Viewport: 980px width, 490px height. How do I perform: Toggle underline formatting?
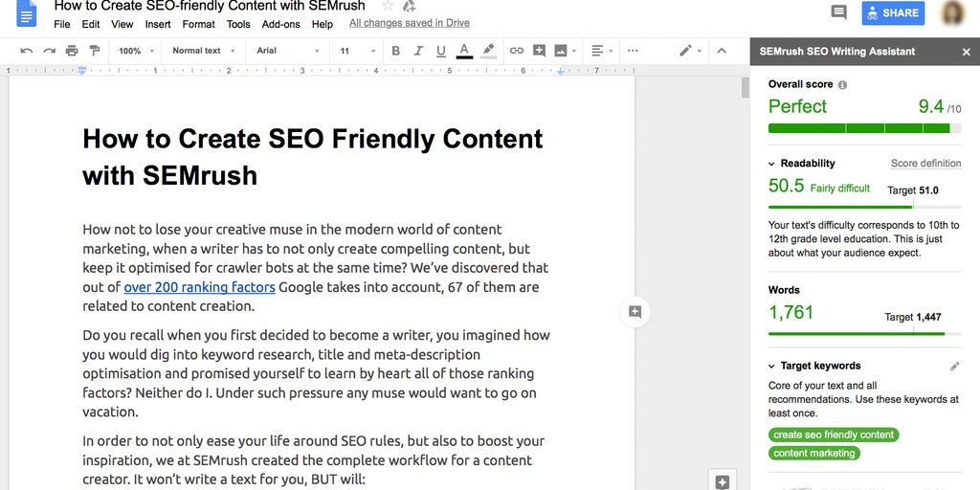pyautogui.click(x=440, y=51)
